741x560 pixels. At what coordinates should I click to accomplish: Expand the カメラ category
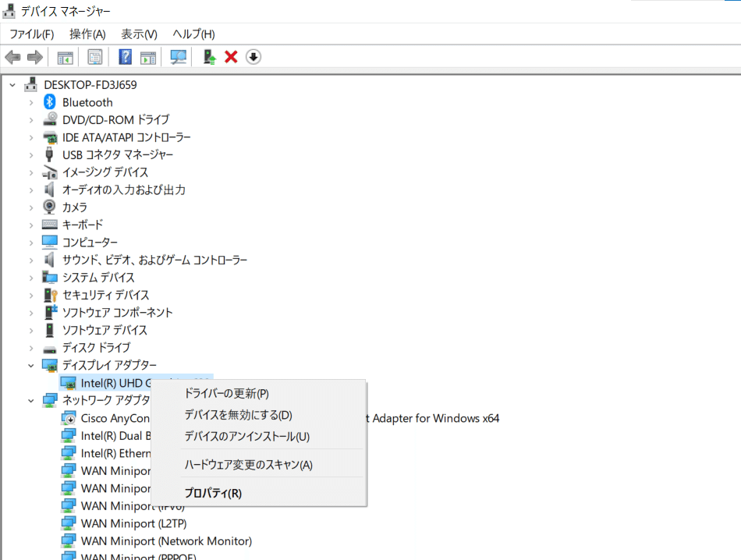[x=31, y=207]
